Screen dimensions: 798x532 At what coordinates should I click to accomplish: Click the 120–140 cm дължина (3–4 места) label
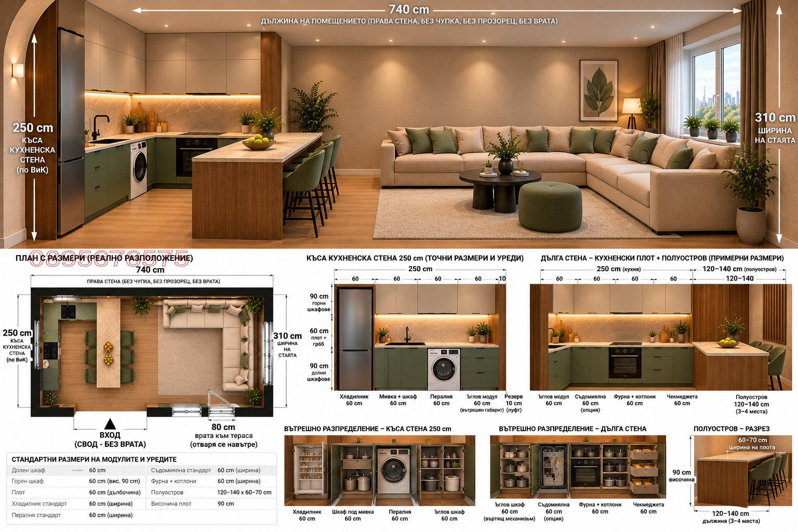pos(731,517)
